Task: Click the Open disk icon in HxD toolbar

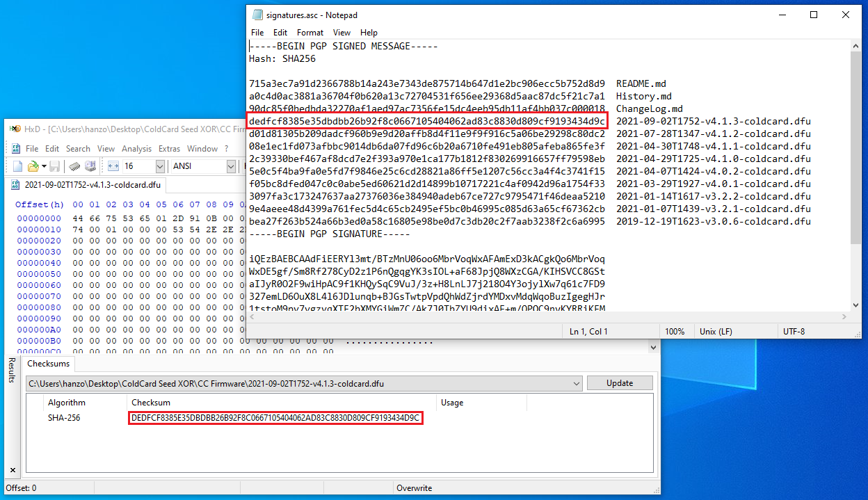Action: (x=90, y=166)
